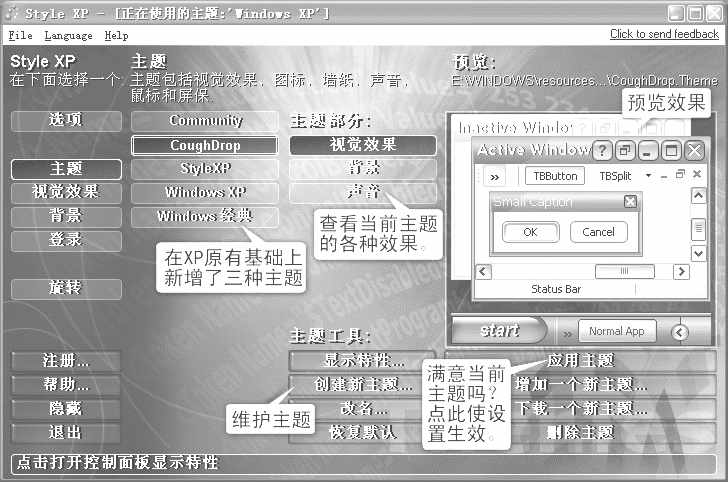Click the preview horizontal scrollbar left arrow
The width and height of the screenshot is (728, 482).
point(483,271)
